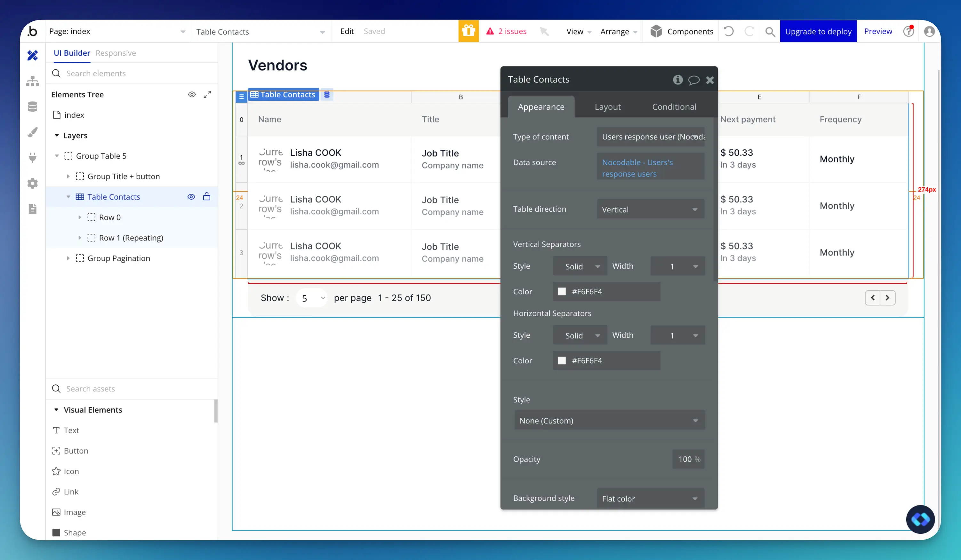This screenshot has height=560, width=961.
Task: Open Background style Flat color dropdown
Action: pyautogui.click(x=651, y=498)
